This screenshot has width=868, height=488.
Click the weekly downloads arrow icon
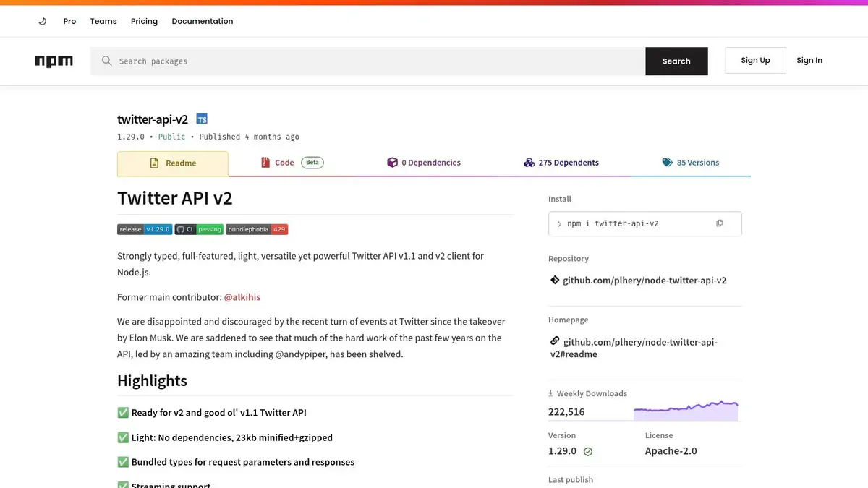point(551,393)
